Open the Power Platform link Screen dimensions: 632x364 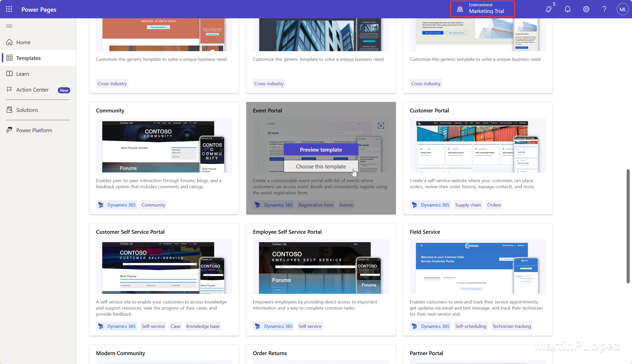click(x=34, y=130)
